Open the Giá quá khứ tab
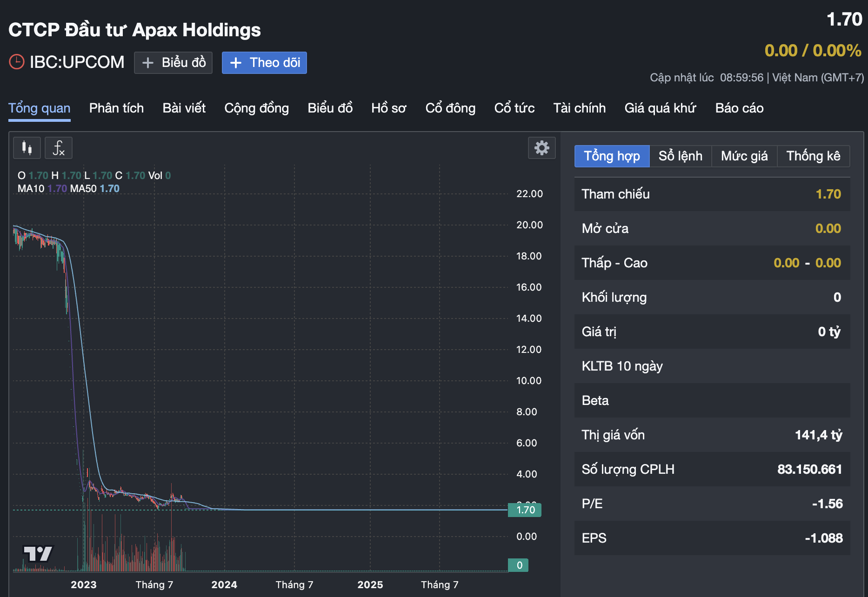This screenshot has width=868, height=597. coord(660,108)
